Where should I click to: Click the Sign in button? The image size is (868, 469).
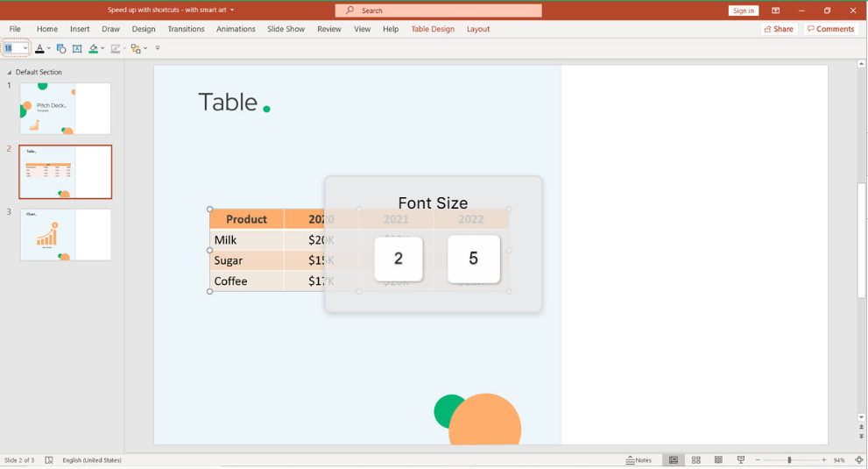743,11
